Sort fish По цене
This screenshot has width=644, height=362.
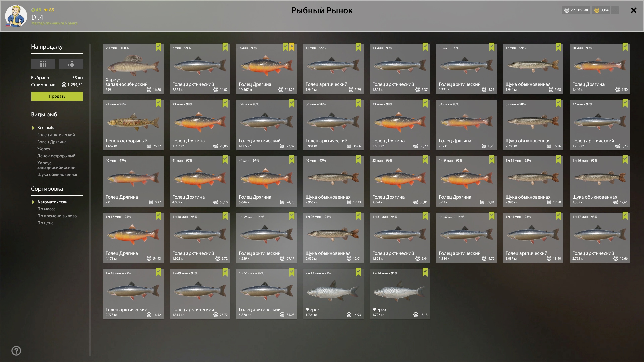click(46, 223)
